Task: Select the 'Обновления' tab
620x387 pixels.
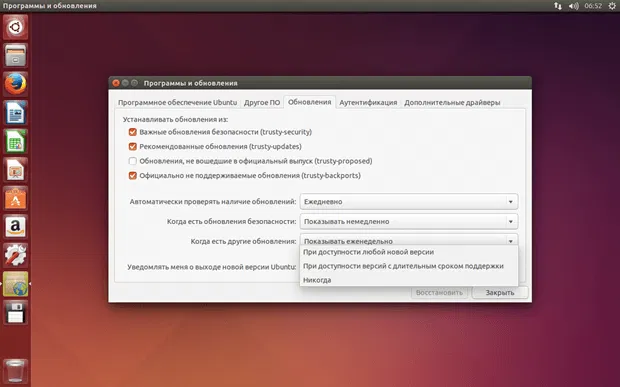Action: 310,102
